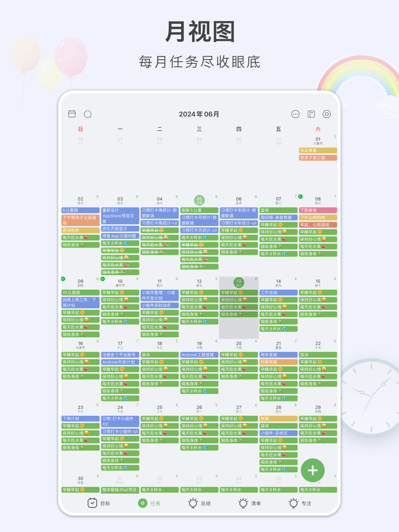Image resolution: width=399 pixels, height=532 pixels.
Task: Go to the 清单 tab
Action: click(250, 503)
